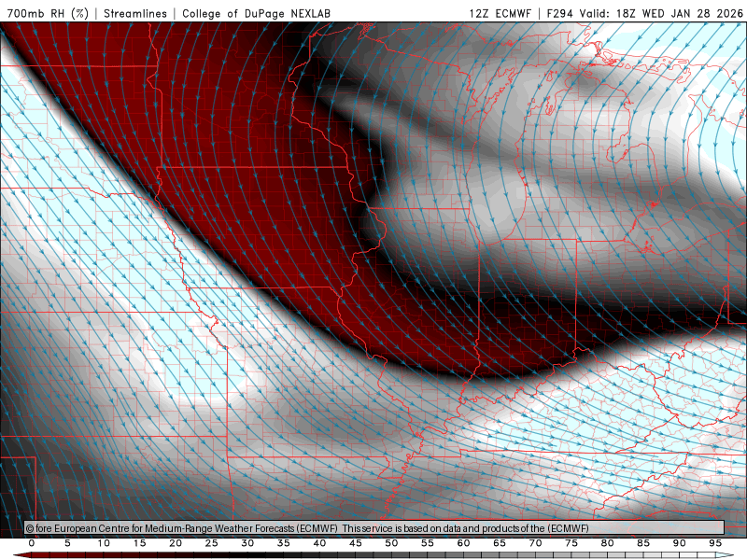Click the 50 value on the color bar
The height and width of the screenshot is (560, 747).
(x=391, y=543)
